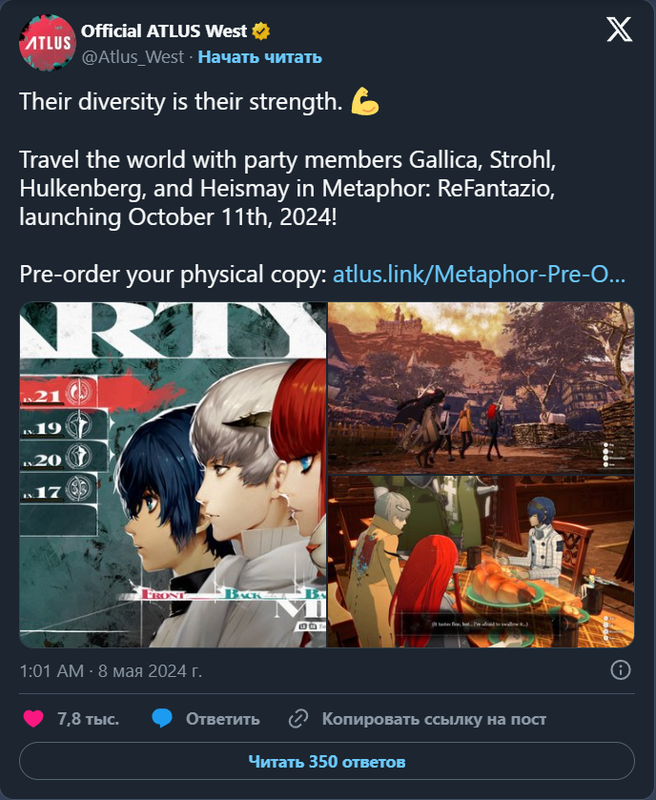
Task: Click the 1:01 AM post timestamp
Action: [x=52, y=670]
